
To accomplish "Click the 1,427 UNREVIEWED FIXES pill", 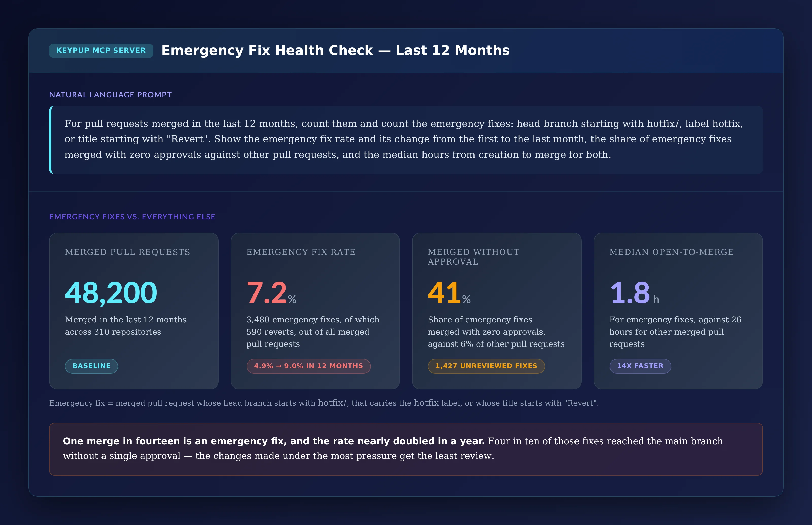I will 486,366.
